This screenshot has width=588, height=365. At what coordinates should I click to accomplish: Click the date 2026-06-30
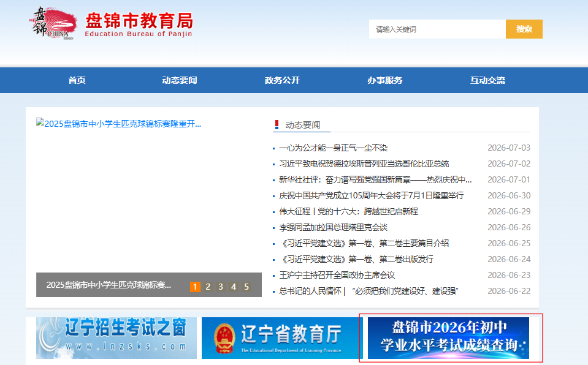click(x=509, y=195)
